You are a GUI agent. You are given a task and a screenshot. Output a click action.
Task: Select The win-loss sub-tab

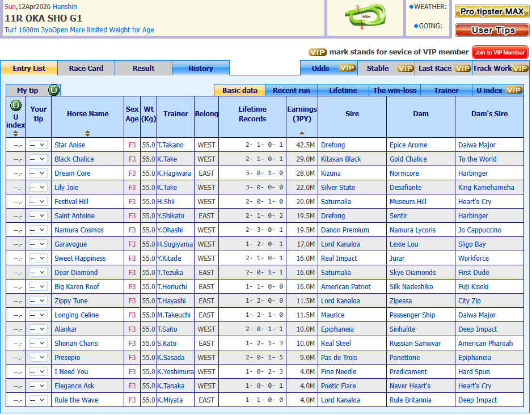(395, 91)
